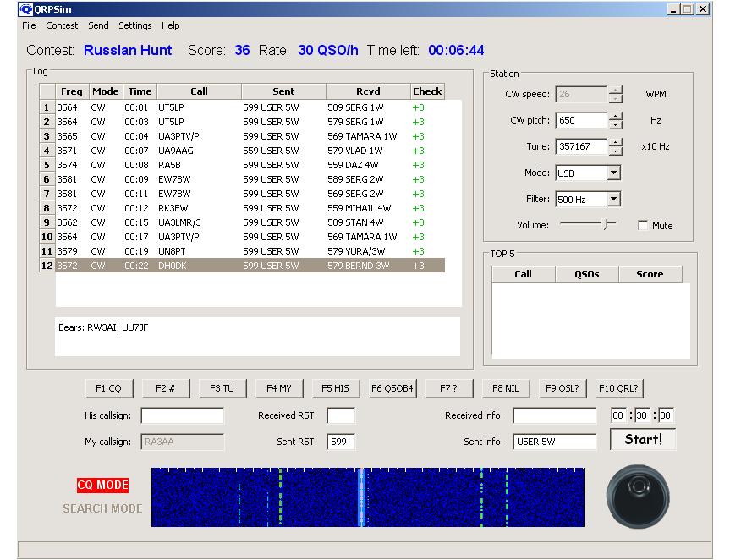Viewport: 730px width, 560px height.
Task: Click the F3 TU button
Action: 222,388
